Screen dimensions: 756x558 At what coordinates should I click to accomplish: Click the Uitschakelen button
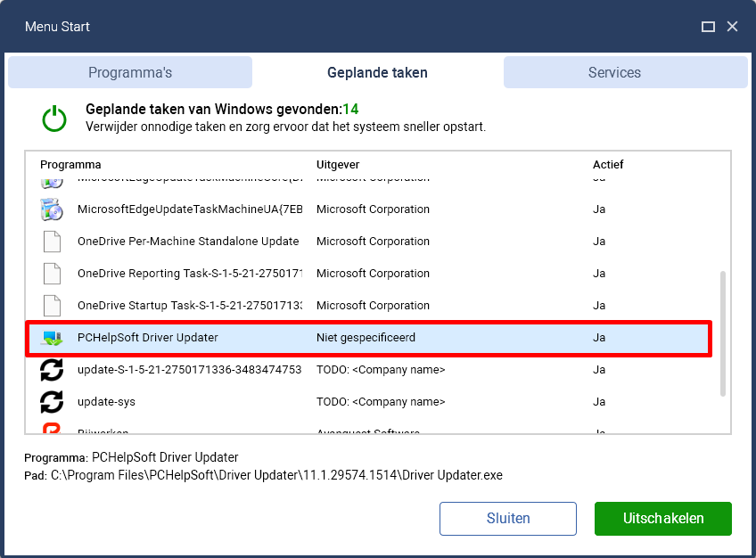coord(663,519)
